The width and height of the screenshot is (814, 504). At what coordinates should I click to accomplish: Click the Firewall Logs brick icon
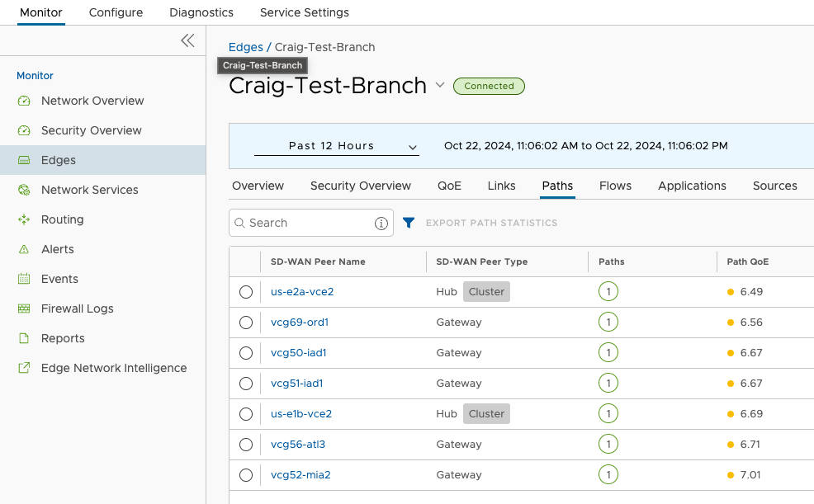click(24, 309)
